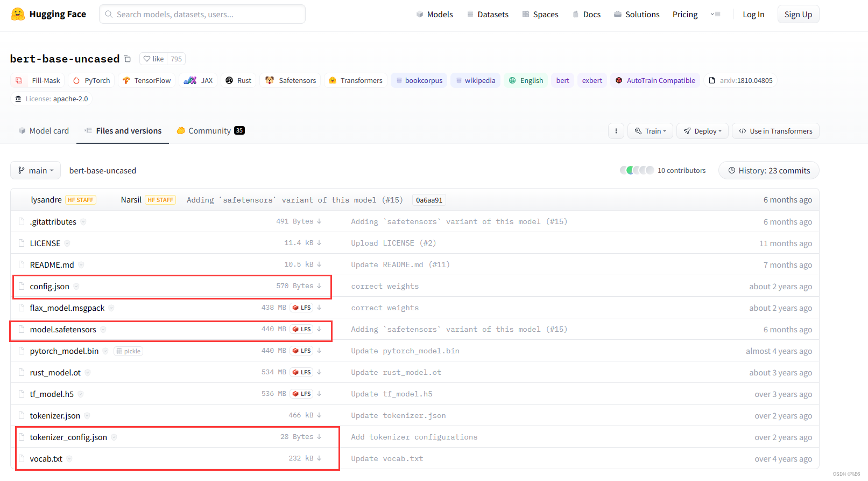Expand the Train dropdown
The height and width of the screenshot is (481, 868).
(650, 131)
